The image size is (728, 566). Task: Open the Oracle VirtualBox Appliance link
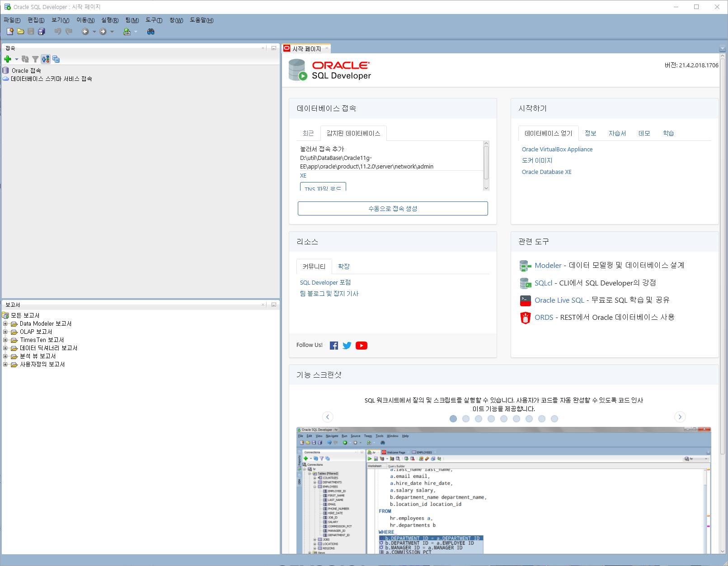(x=557, y=150)
